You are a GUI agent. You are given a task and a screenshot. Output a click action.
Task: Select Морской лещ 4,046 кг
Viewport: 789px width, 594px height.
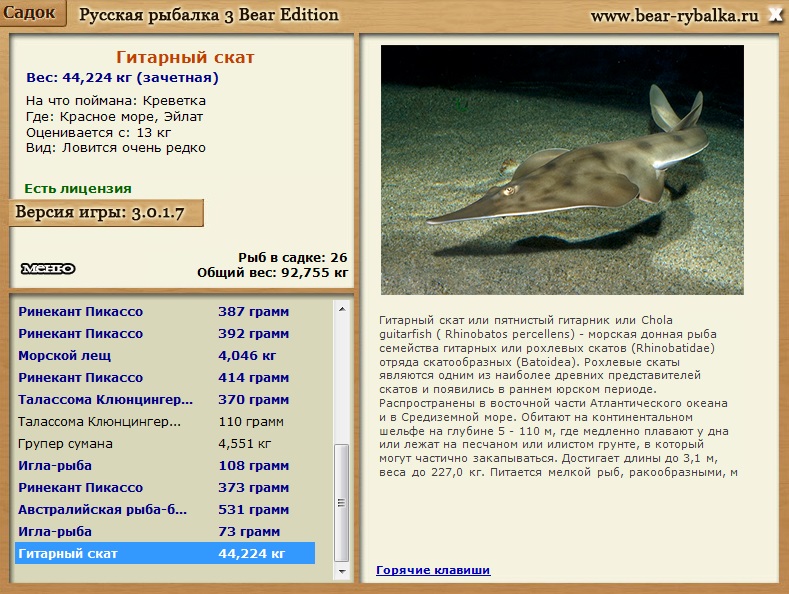click(x=165, y=355)
